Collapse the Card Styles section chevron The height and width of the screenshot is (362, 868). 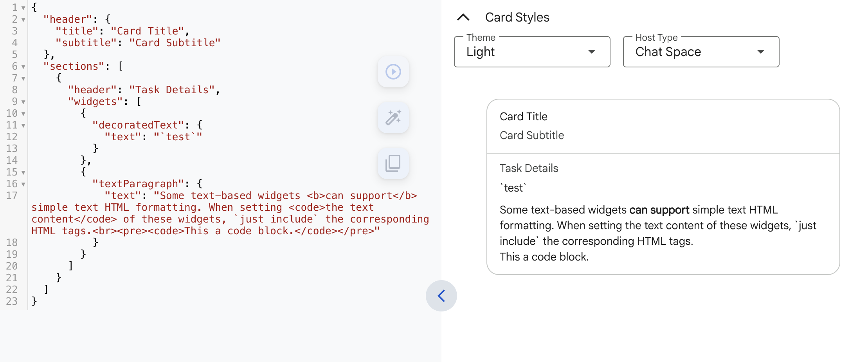pyautogui.click(x=463, y=17)
